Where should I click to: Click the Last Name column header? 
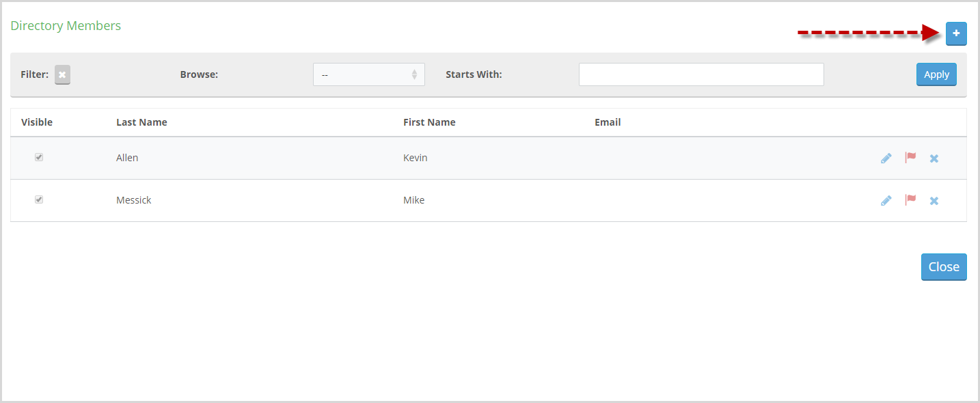click(x=141, y=122)
